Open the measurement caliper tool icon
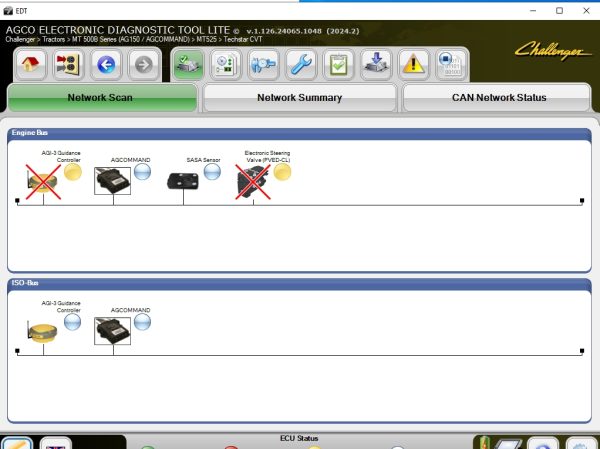 point(263,65)
